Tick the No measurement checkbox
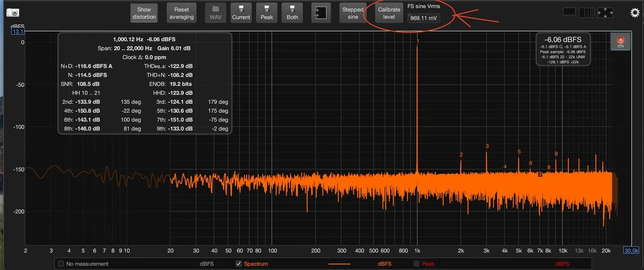 (61, 263)
